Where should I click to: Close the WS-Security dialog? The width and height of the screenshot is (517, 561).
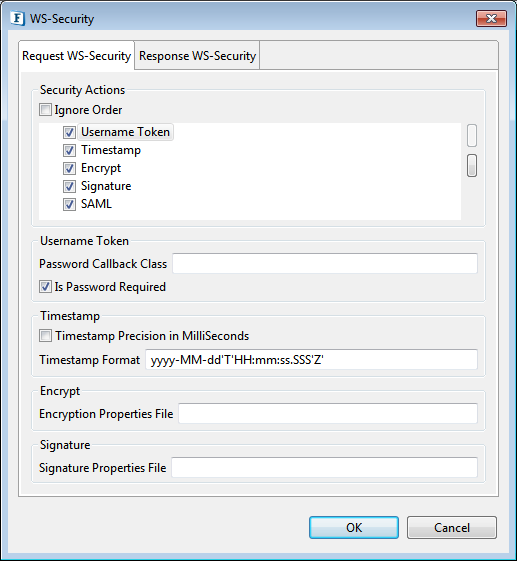pos(491,18)
